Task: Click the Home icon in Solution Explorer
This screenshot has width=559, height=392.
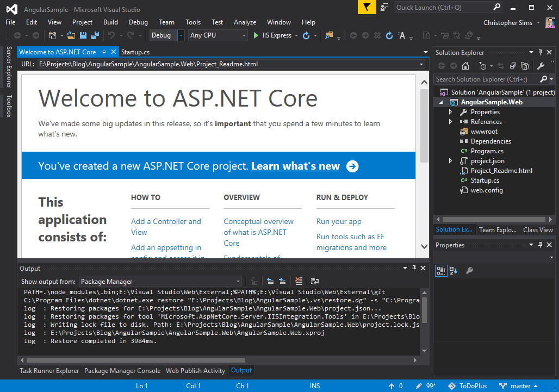Action: pos(465,66)
